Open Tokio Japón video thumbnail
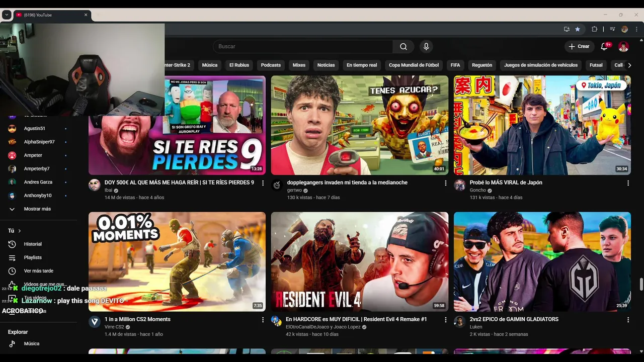The image size is (644, 362). coord(542,125)
